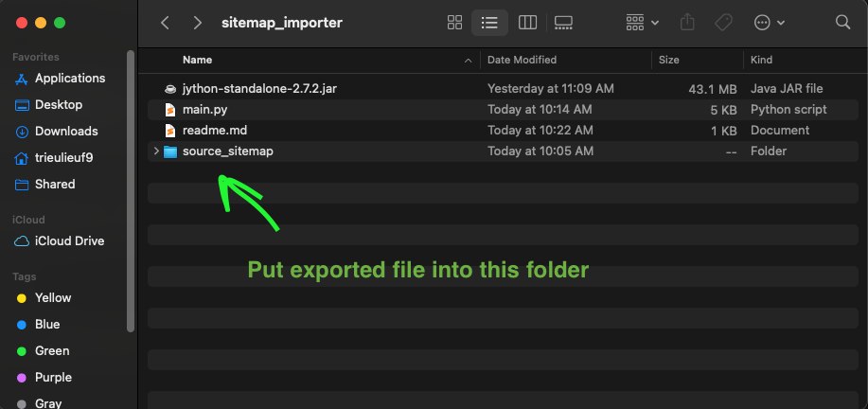Open Applications in the sidebar
Viewport: 868px width, 409px height.
70,79
